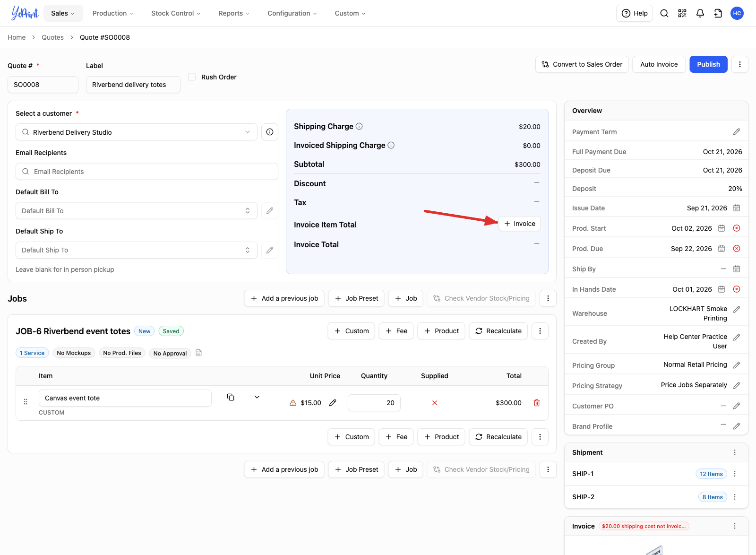Open the notifications bell

coord(700,13)
